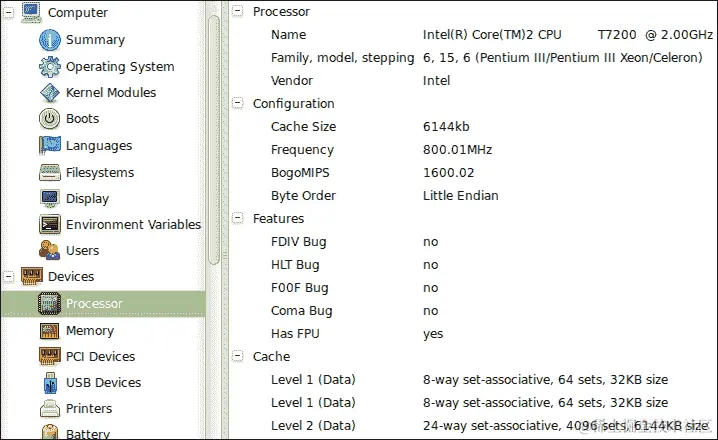Open the Display entry
This screenshot has height=440, width=718.
point(87,199)
